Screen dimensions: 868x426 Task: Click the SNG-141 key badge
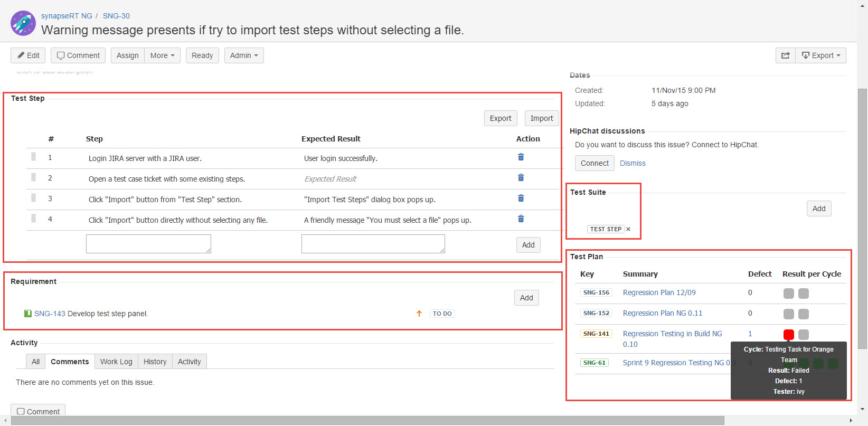pos(596,334)
